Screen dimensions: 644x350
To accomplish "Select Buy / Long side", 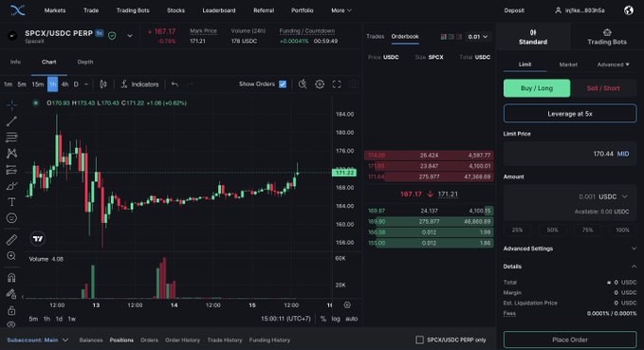I will tap(537, 88).
